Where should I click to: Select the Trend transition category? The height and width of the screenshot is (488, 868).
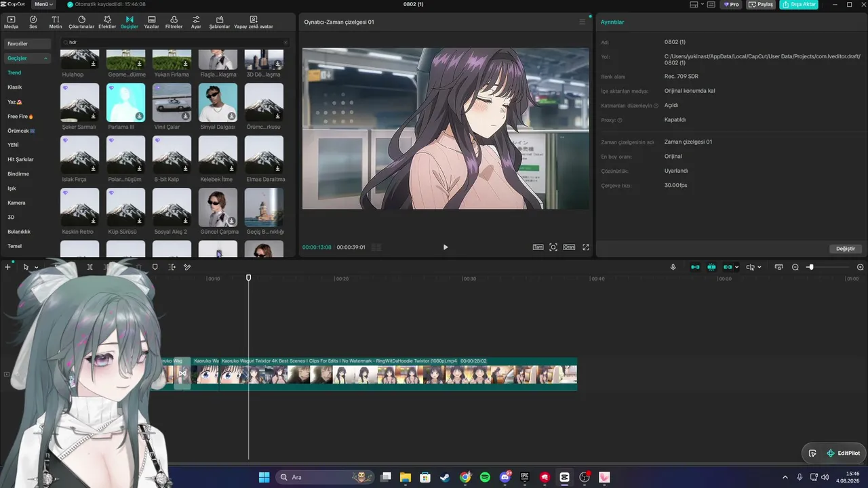pyautogui.click(x=14, y=73)
